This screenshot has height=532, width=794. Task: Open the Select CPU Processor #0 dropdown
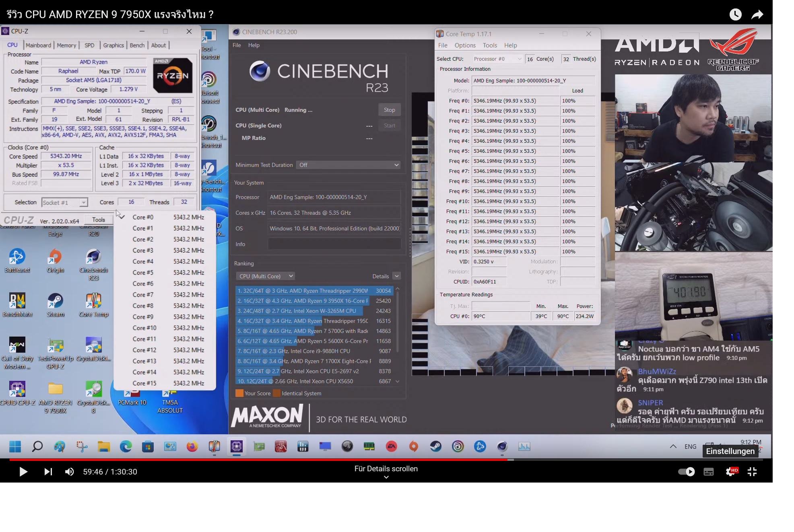coord(497,59)
